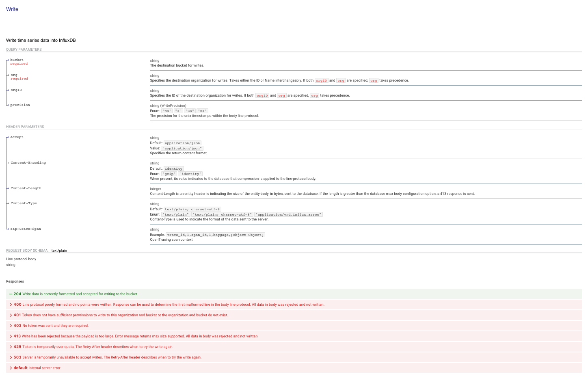Expand the 413 payload too large response

pos(17,336)
